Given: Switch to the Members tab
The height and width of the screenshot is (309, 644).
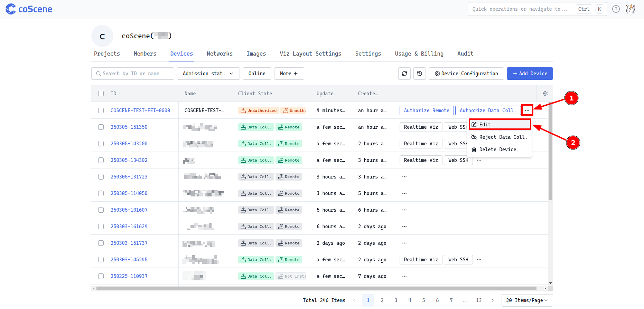Looking at the screenshot, I should tap(145, 54).
